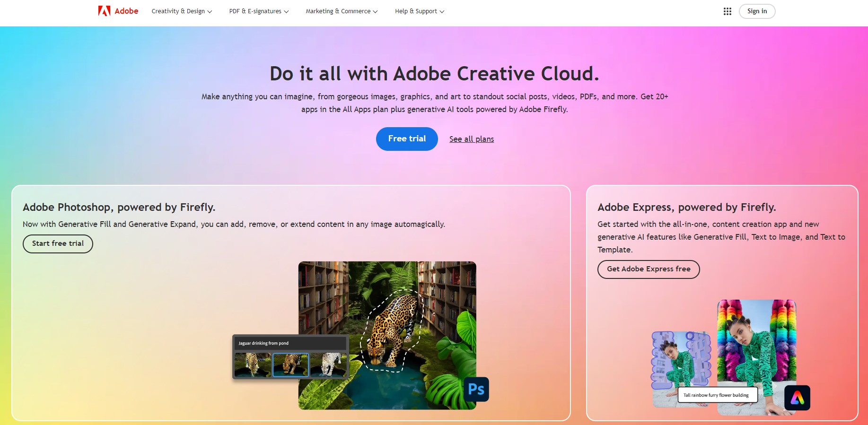Click Get Adobe Express free button
Screen dimensions: 868x425
[649, 269]
